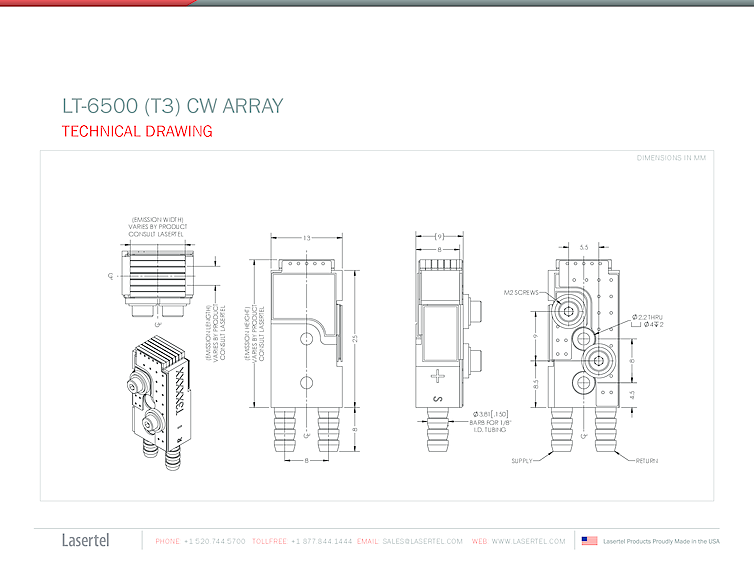Click the toll-free number +1 877 844 1444

click(x=321, y=541)
